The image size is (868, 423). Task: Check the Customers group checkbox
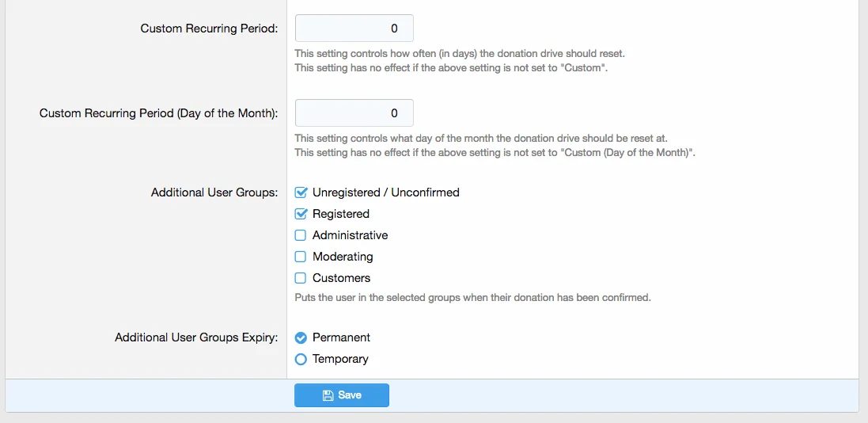click(301, 278)
